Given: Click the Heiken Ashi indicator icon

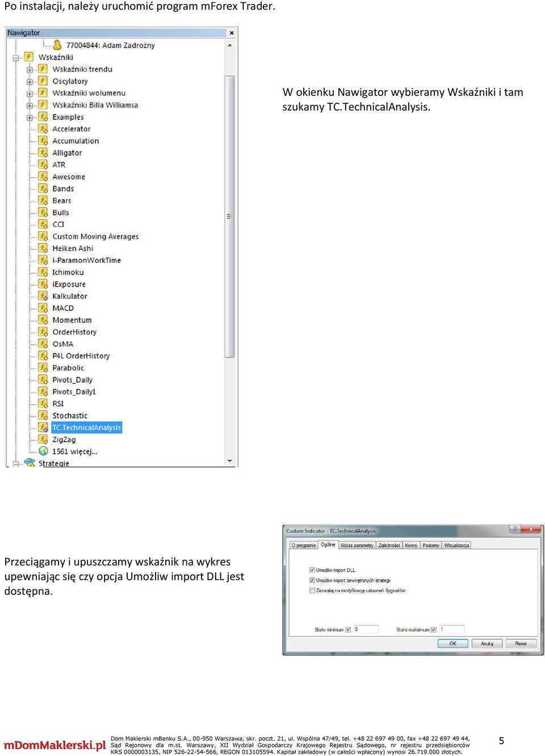Looking at the screenshot, I should pyautogui.click(x=43, y=248).
